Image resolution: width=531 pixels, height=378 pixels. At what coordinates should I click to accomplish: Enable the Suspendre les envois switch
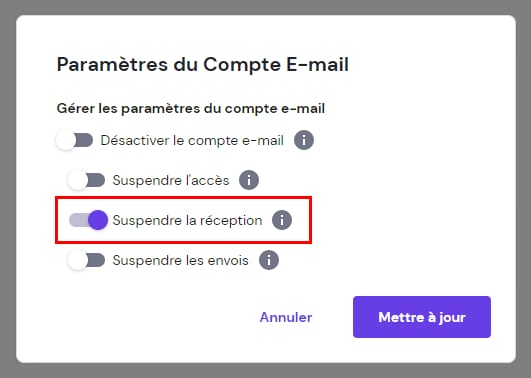tap(87, 260)
